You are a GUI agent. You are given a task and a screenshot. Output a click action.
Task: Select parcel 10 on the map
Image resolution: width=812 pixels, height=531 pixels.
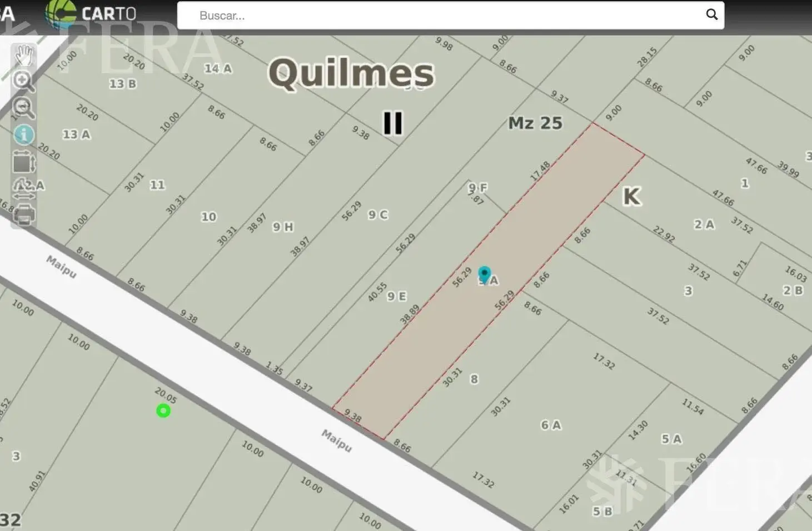coord(209,217)
